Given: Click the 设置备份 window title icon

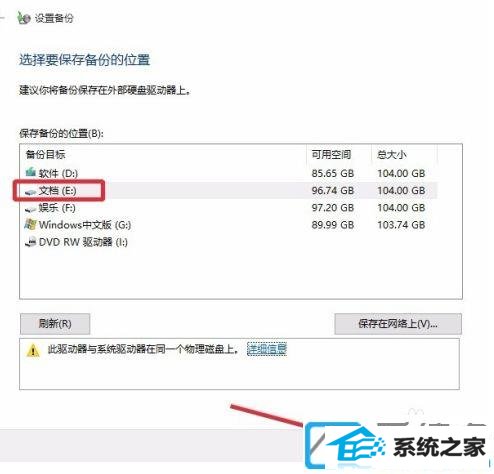Looking at the screenshot, I should point(24,18).
